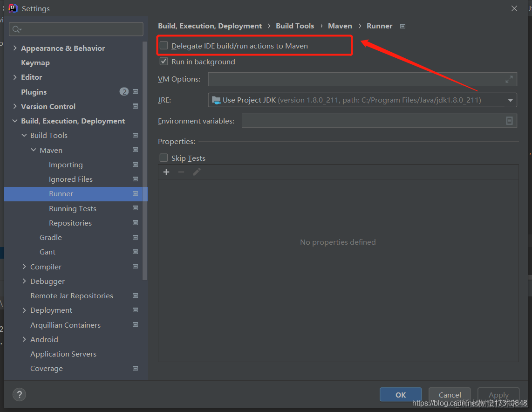Screen dimensions: 532x412
Task: Click project icon beside Gant row
Action: (x=136, y=252)
